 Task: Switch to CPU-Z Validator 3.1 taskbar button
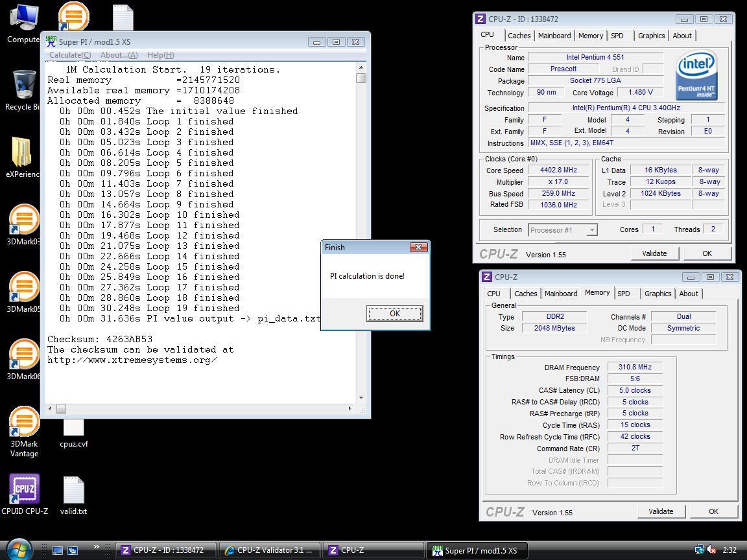point(270,550)
